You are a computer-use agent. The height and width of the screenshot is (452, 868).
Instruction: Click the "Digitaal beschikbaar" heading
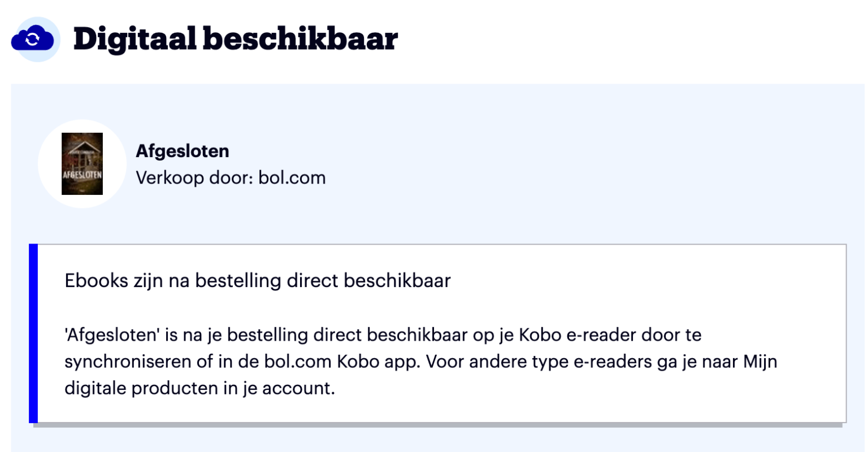pyautogui.click(x=236, y=39)
